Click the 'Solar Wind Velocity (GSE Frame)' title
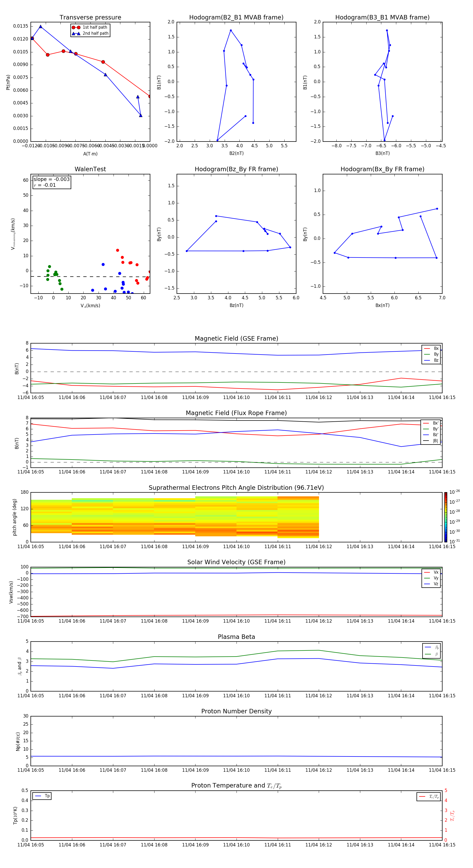This screenshot has height=868, width=473. click(236, 562)
